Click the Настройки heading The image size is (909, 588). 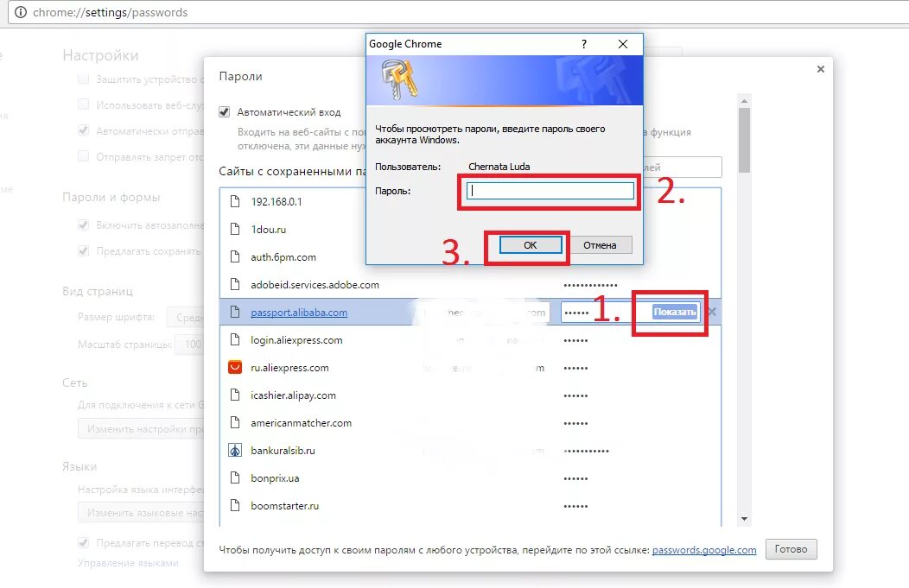click(100, 55)
